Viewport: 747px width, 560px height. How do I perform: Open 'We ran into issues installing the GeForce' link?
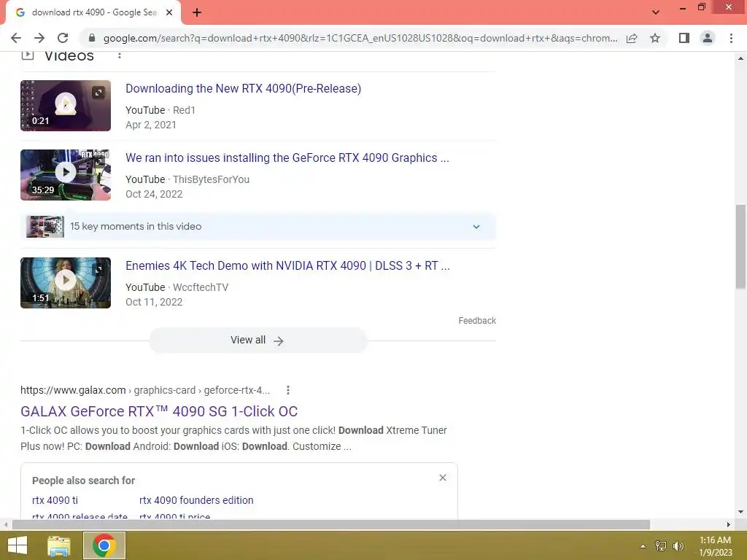click(x=287, y=157)
